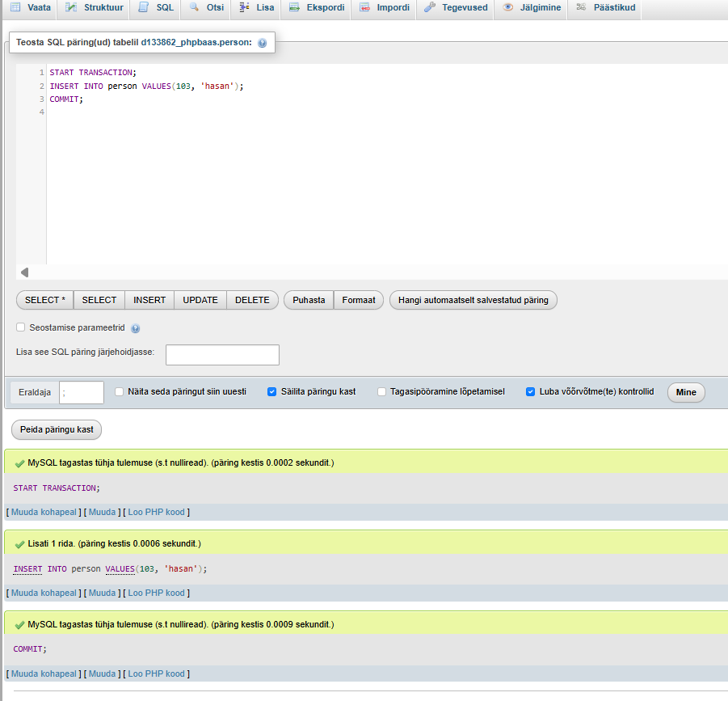This screenshot has height=701, width=728.
Task: Click Muuda kohapeal under INSERT INTO result
Action: tap(44, 593)
